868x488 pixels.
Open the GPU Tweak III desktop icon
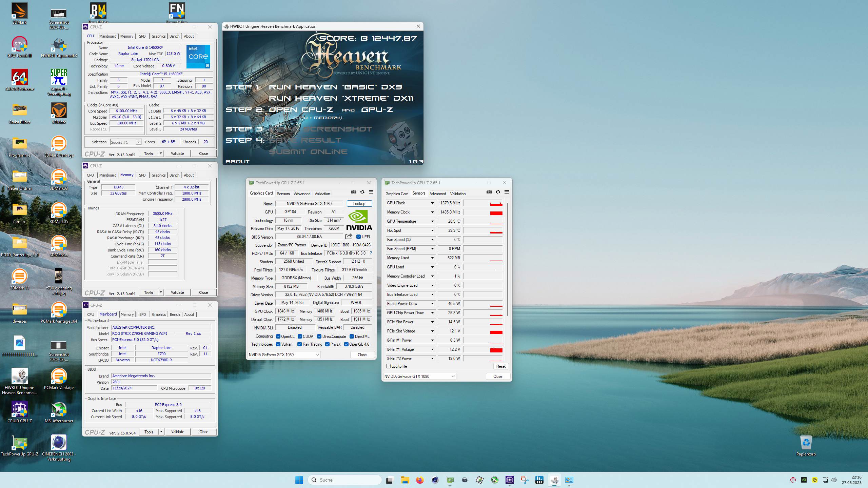[x=19, y=47]
